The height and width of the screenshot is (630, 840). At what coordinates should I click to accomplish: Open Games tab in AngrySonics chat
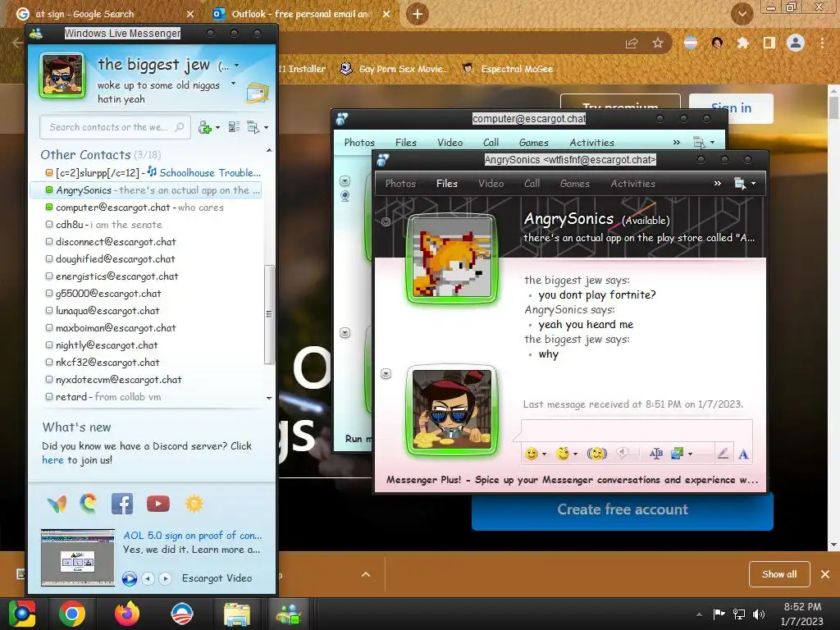pyautogui.click(x=575, y=183)
